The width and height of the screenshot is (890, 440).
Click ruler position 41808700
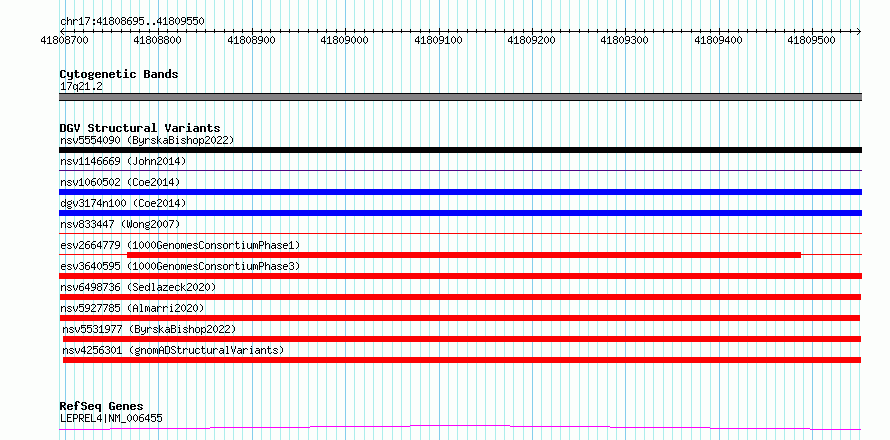65,40
